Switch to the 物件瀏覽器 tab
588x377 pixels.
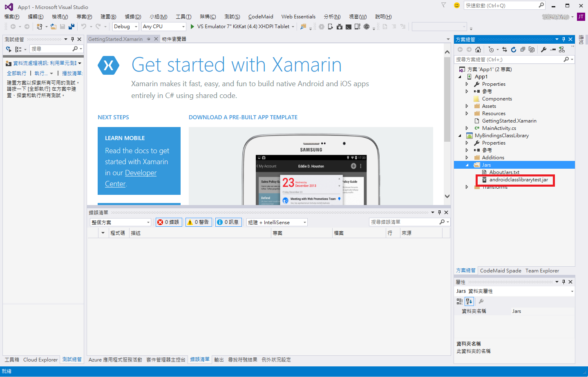click(x=174, y=39)
